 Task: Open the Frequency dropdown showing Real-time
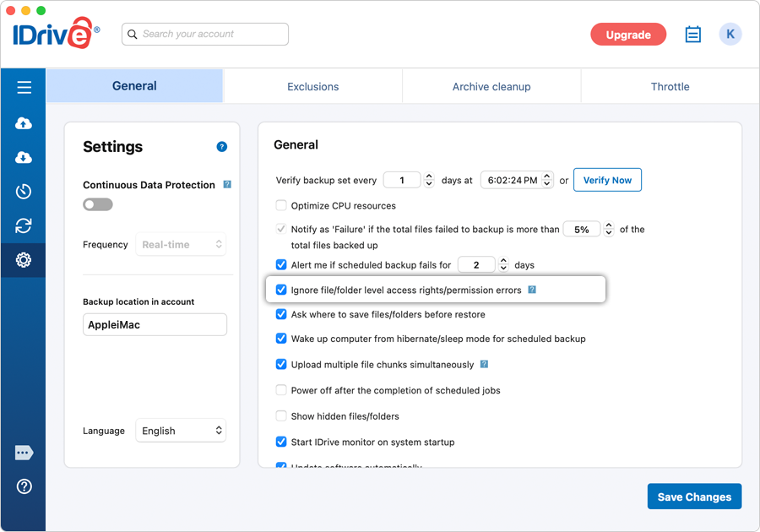180,244
